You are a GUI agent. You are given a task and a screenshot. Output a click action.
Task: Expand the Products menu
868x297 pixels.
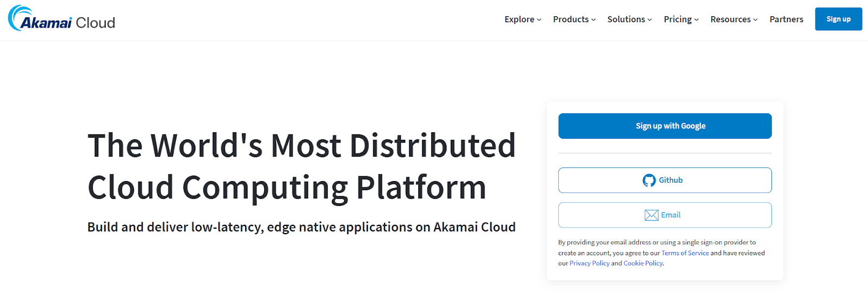[575, 20]
